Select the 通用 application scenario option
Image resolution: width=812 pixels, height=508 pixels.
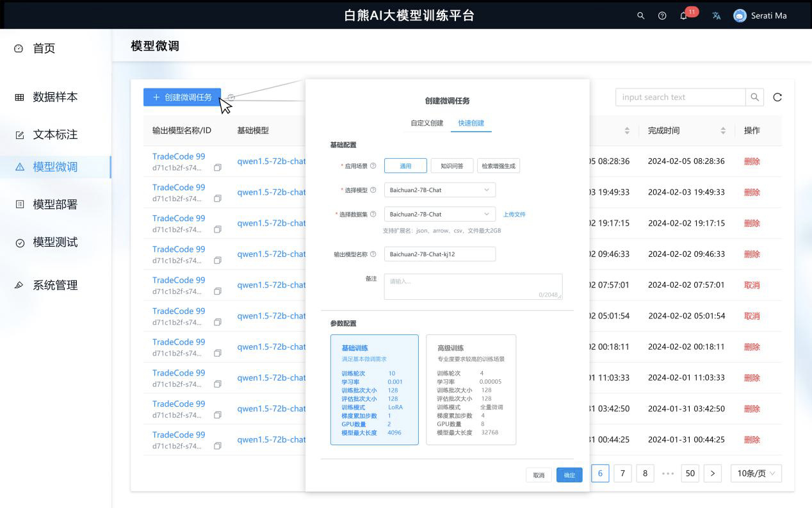pyautogui.click(x=405, y=166)
